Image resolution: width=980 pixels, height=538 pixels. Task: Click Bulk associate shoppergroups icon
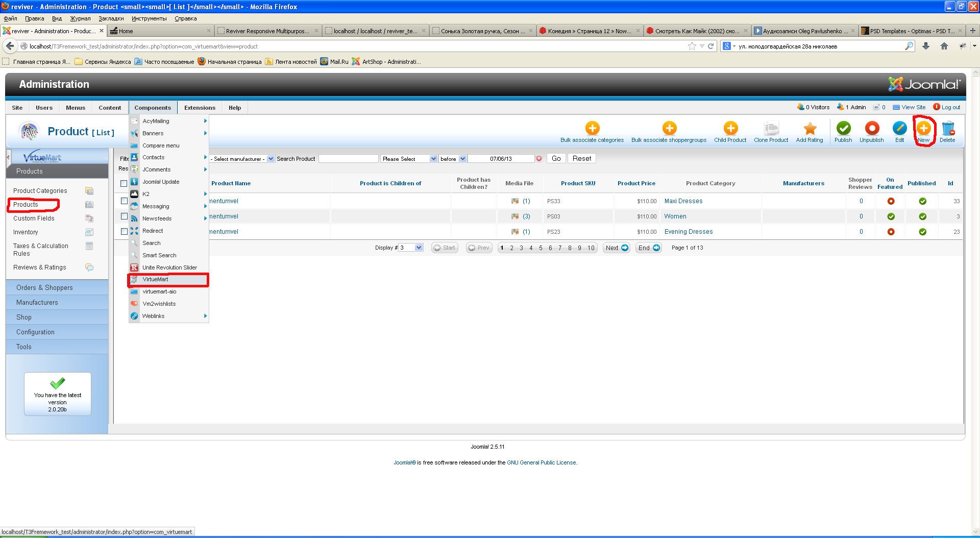coord(669,128)
